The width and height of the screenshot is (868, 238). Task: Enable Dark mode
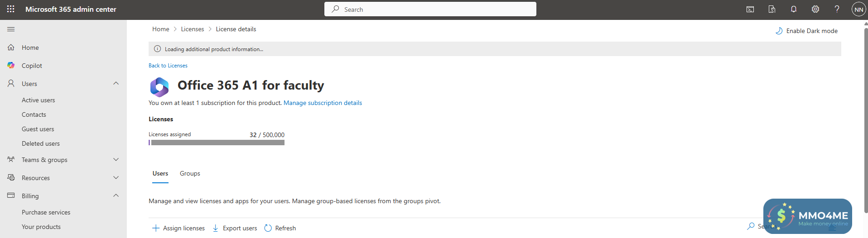pyautogui.click(x=807, y=31)
